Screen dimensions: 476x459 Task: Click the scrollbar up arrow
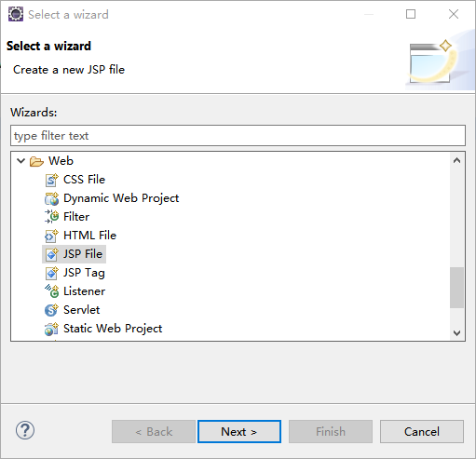tap(456, 160)
